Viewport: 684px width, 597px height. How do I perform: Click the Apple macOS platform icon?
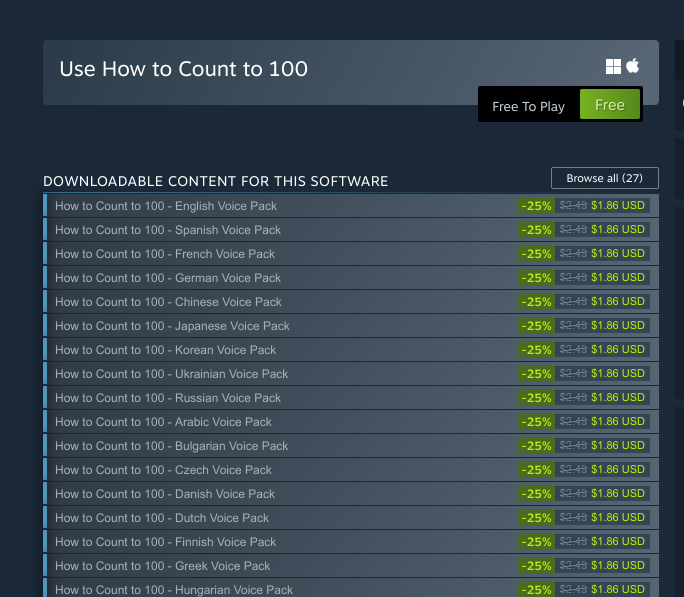tap(633, 66)
